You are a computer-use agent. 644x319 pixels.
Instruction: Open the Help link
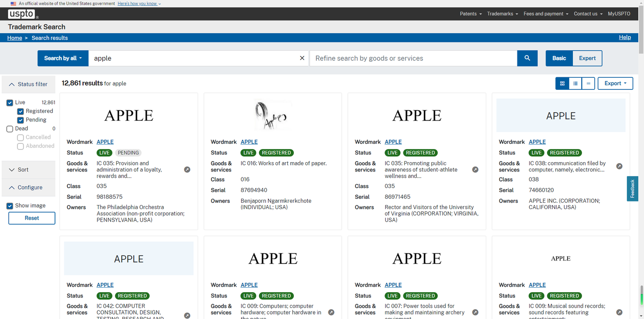pyautogui.click(x=625, y=38)
